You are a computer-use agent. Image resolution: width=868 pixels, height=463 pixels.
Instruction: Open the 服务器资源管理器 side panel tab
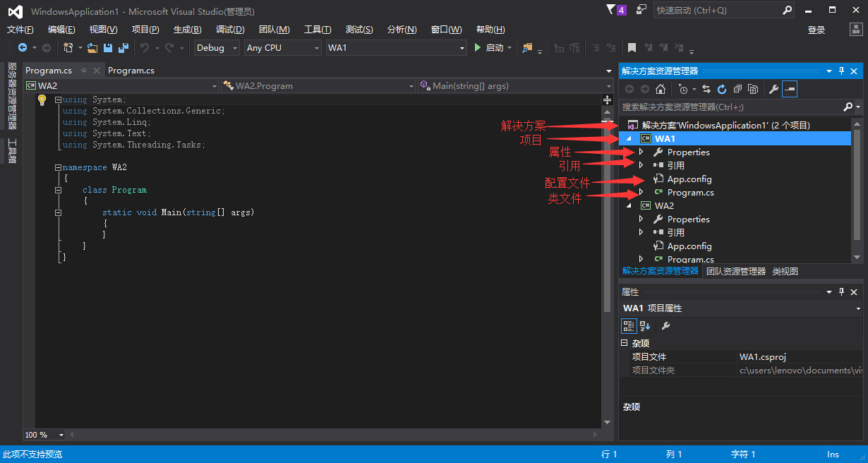tap(12, 96)
